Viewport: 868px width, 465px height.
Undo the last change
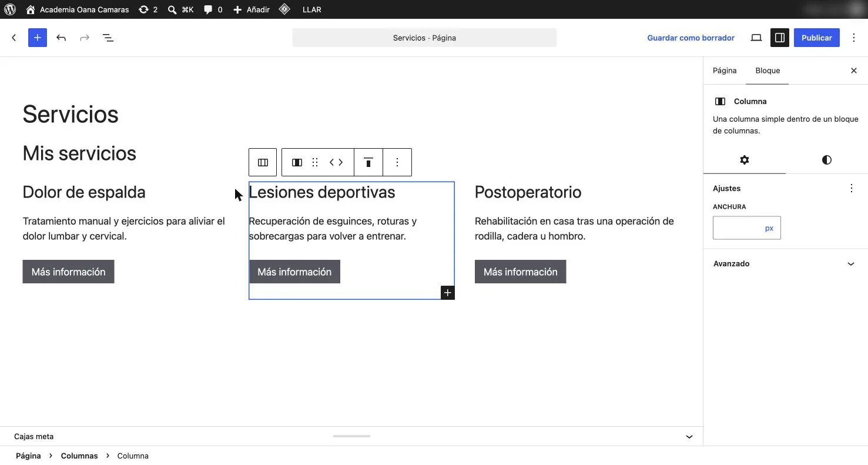[x=61, y=38]
